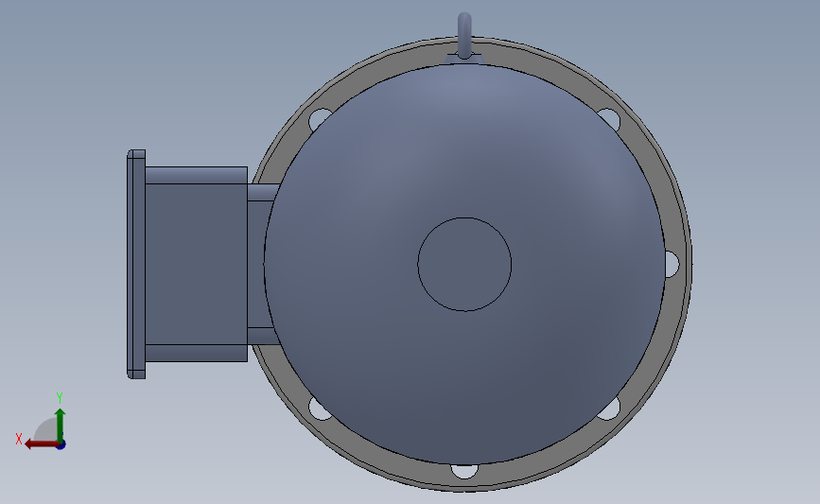Click the red X axis arrow of triad
The image size is (820, 504).
(x=41, y=444)
